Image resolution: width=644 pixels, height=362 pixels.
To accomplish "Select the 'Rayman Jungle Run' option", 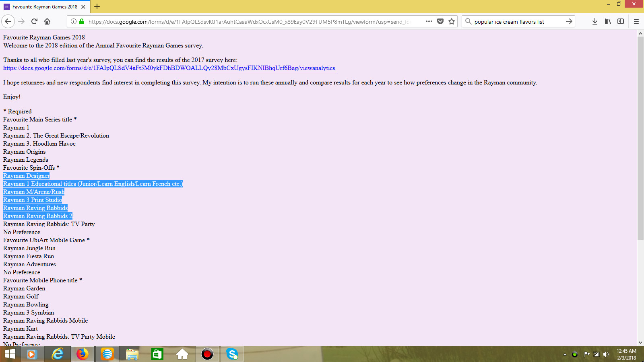I will (29, 248).
